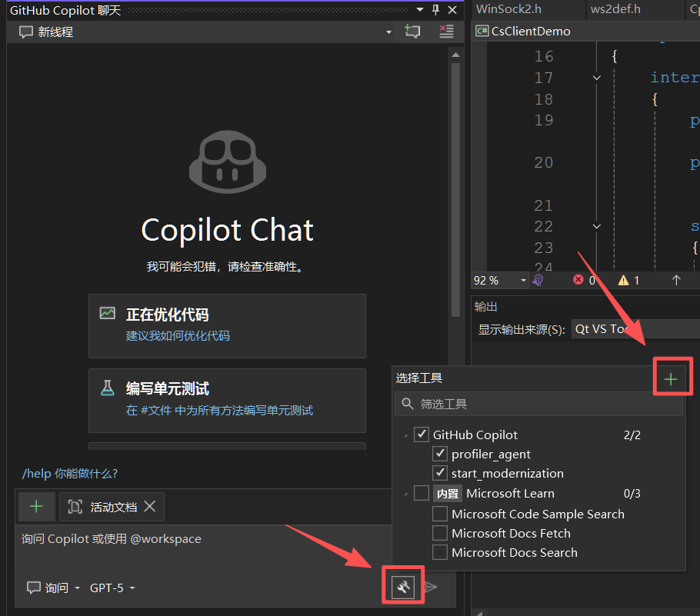Click the 询问 mode chat icon
Image resolution: width=700 pixels, height=616 pixels.
tap(34, 588)
